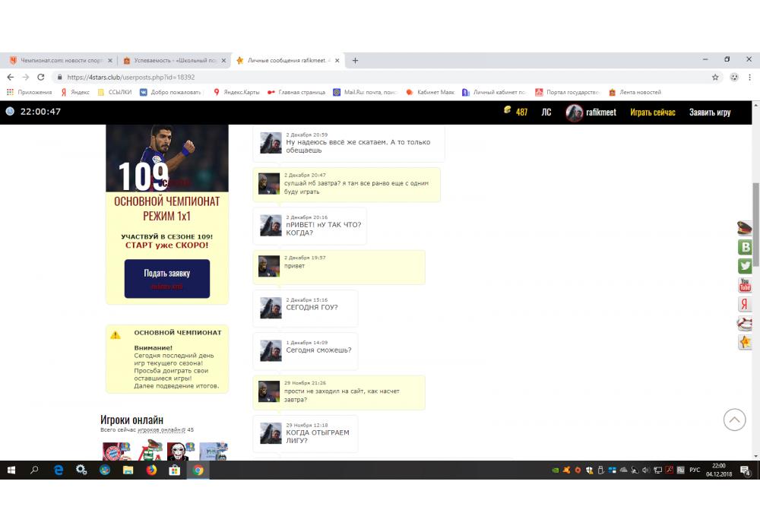The height and width of the screenshot is (532, 760).
Task: Click the red Yandex sidebar icon
Action: click(745, 304)
